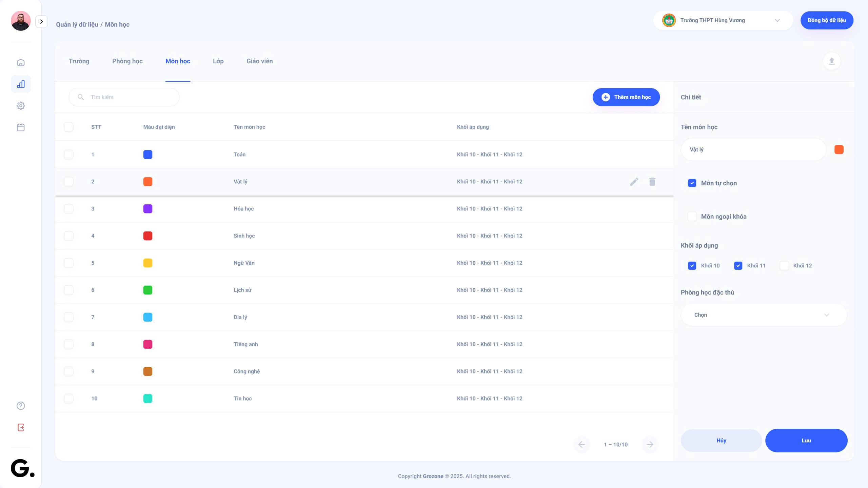
Task: Delete Vật lý row with trash icon
Action: tap(652, 182)
